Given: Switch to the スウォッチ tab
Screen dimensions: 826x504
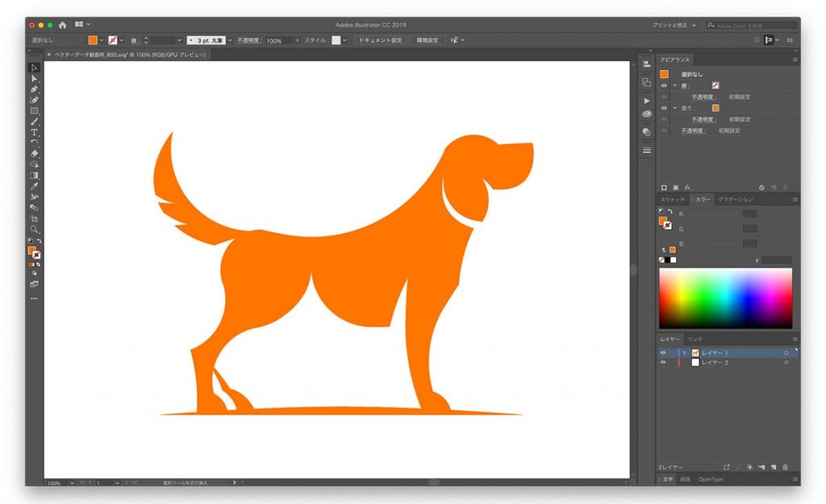Looking at the screenshot, I should (x=672, y=199).
